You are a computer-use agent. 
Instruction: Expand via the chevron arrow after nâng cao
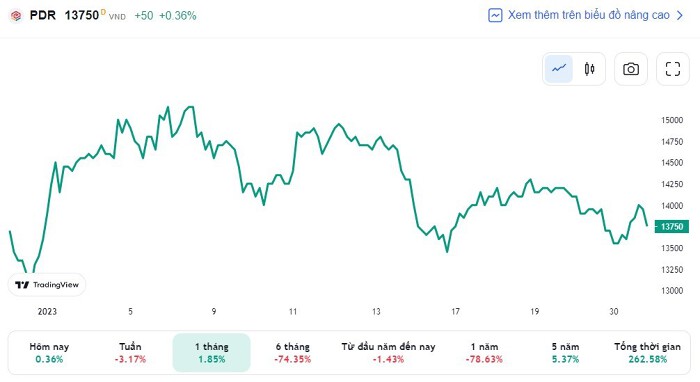tap(679, 16)
